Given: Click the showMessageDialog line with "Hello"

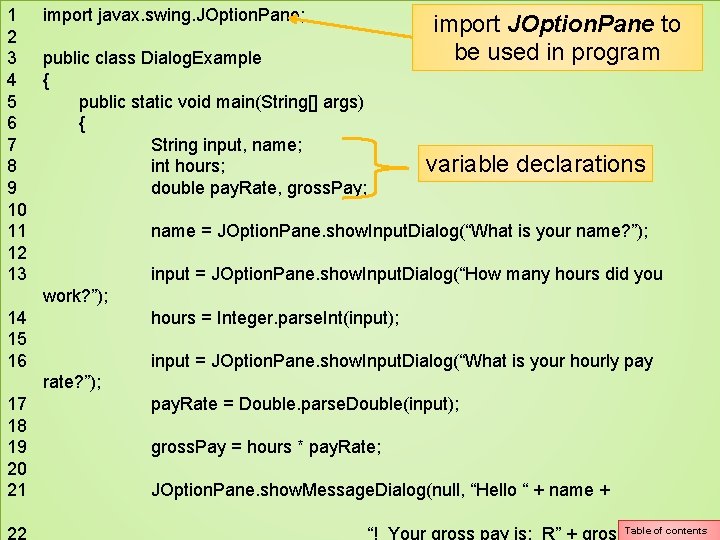Looking at the screenshot, I should tap(381, 490).
